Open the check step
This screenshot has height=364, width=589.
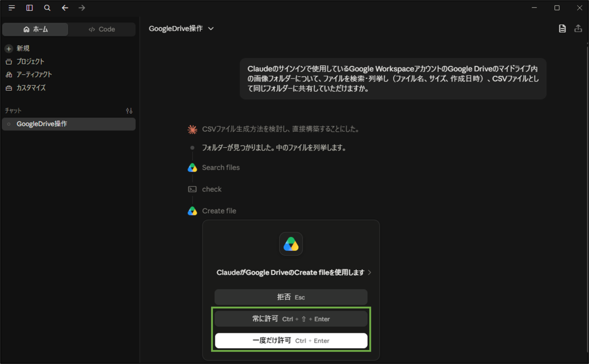point(212,189)
